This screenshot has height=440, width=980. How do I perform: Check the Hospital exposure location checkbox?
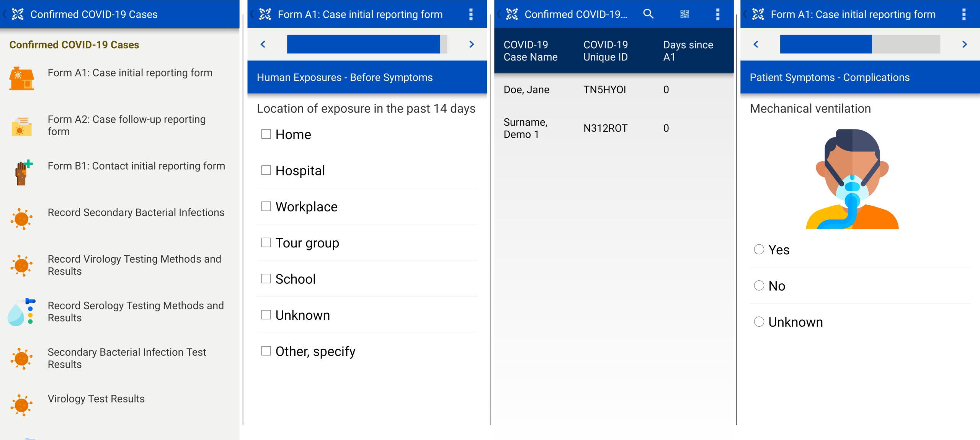[x=266, y=170]
